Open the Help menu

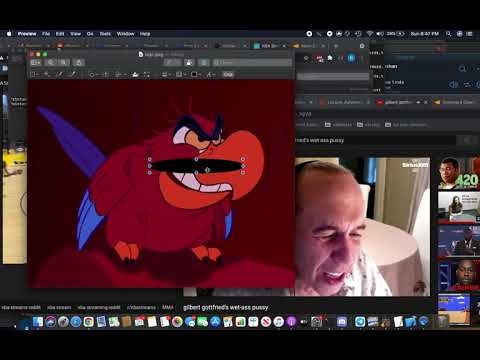click(145, 34)
